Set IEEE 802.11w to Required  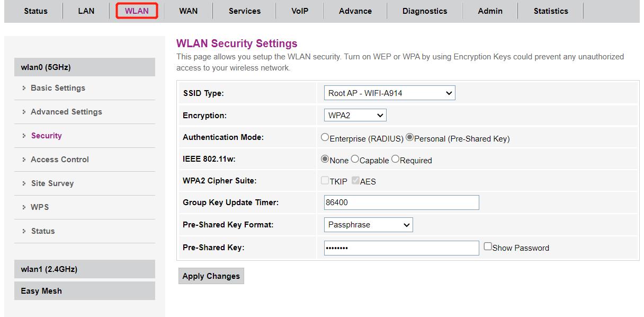(395, 160)
